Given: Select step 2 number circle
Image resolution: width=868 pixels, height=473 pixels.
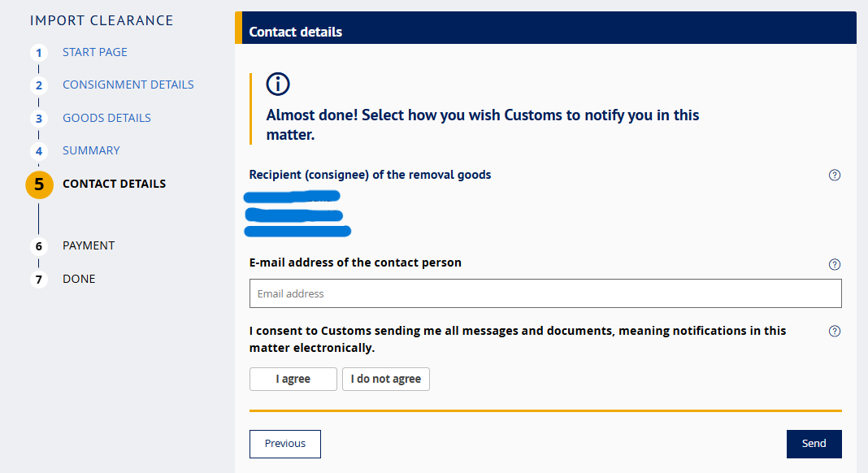Looking at the screenshot, I should click(x=38, y=85).
